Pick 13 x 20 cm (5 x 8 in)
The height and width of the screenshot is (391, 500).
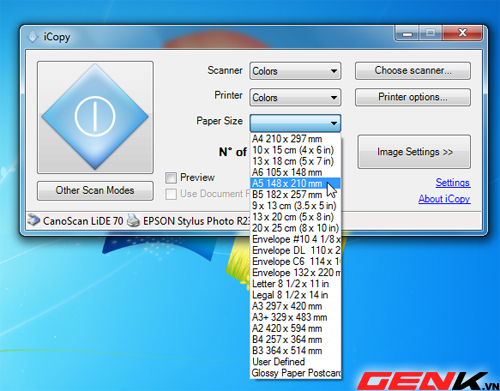click(x=295, y=217)
